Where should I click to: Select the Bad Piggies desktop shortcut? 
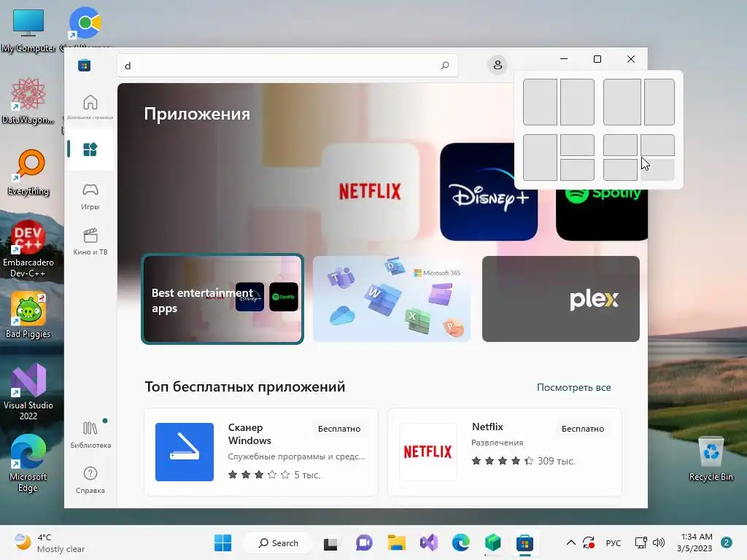(28, 315)
